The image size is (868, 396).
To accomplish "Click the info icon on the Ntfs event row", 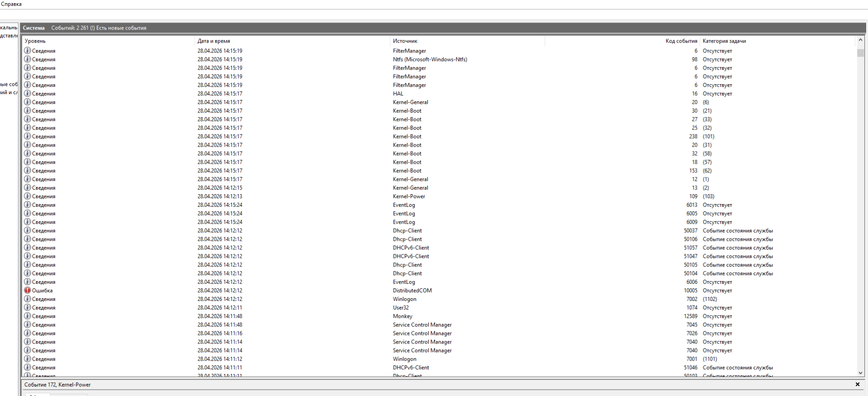I will (x=28, y=59).
